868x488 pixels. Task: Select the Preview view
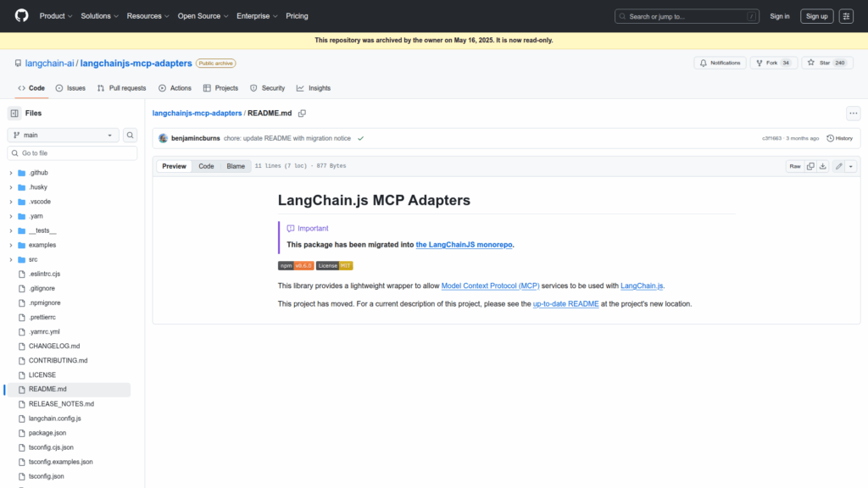tap(174, 166)
